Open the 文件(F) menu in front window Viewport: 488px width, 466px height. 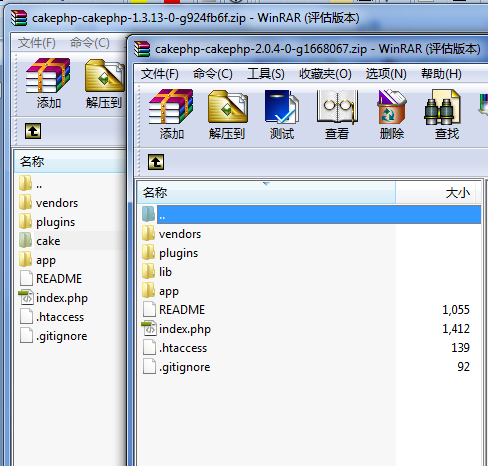[x=160, y=74]
